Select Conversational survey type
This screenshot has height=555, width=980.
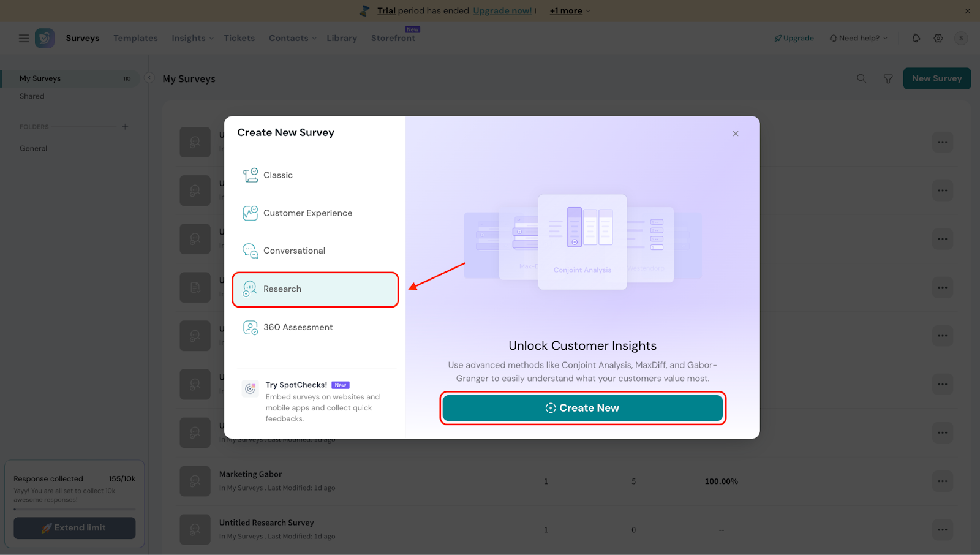(x=294, y=251)
